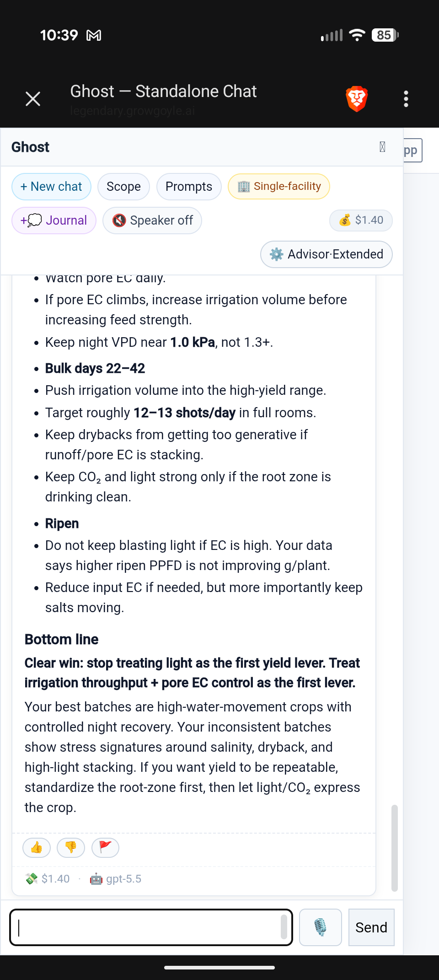
Task: Close the standalone chat tab with X
Action: point(33,99)
